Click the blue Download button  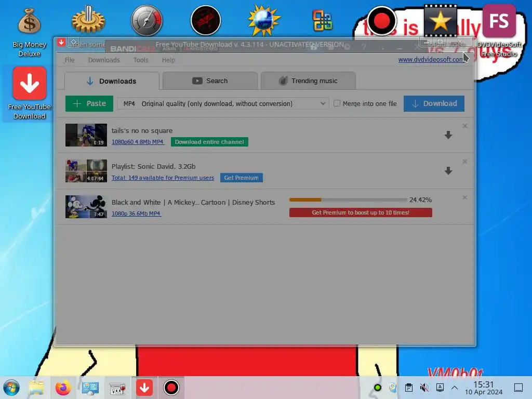click(x=434, y=103)
